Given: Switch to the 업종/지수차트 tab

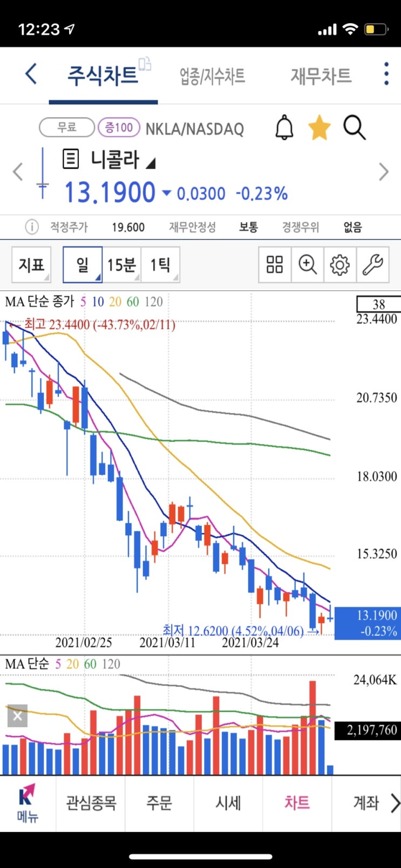Looking at the screenshot, I should [x=212, y=76].
